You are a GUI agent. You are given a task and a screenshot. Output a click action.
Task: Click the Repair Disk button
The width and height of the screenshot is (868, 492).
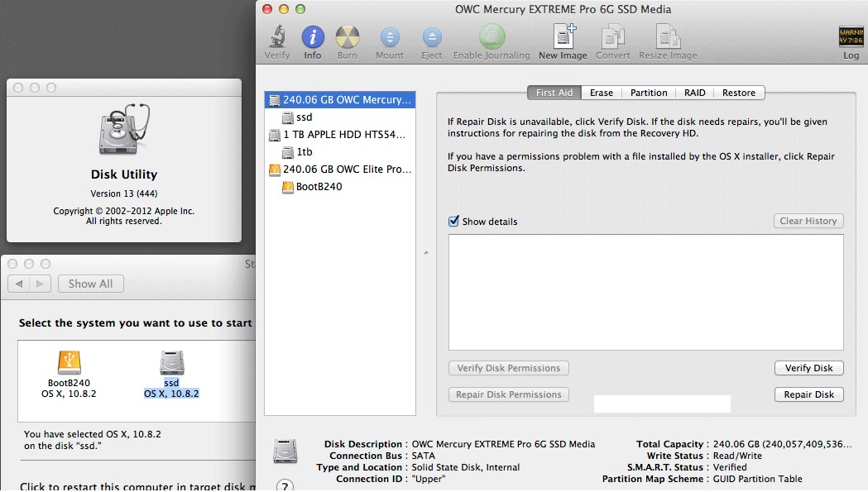pyautogui.click(x=808, y=394)
